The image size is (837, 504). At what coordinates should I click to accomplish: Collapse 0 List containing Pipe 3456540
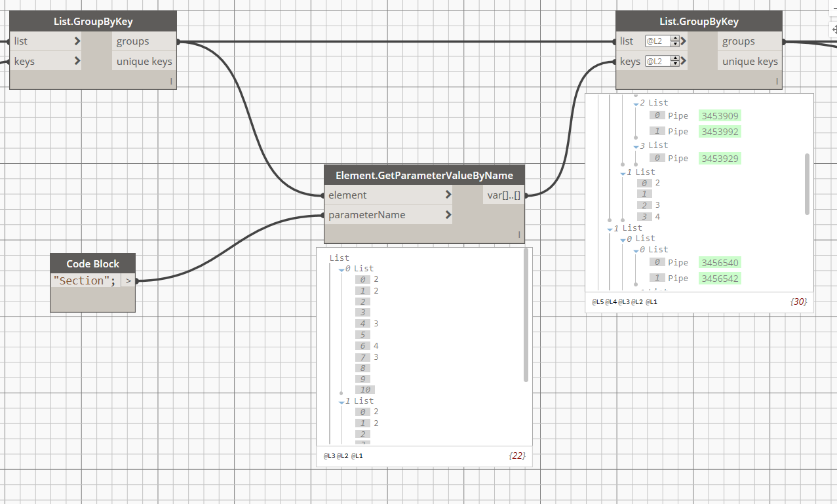[636, 250]
